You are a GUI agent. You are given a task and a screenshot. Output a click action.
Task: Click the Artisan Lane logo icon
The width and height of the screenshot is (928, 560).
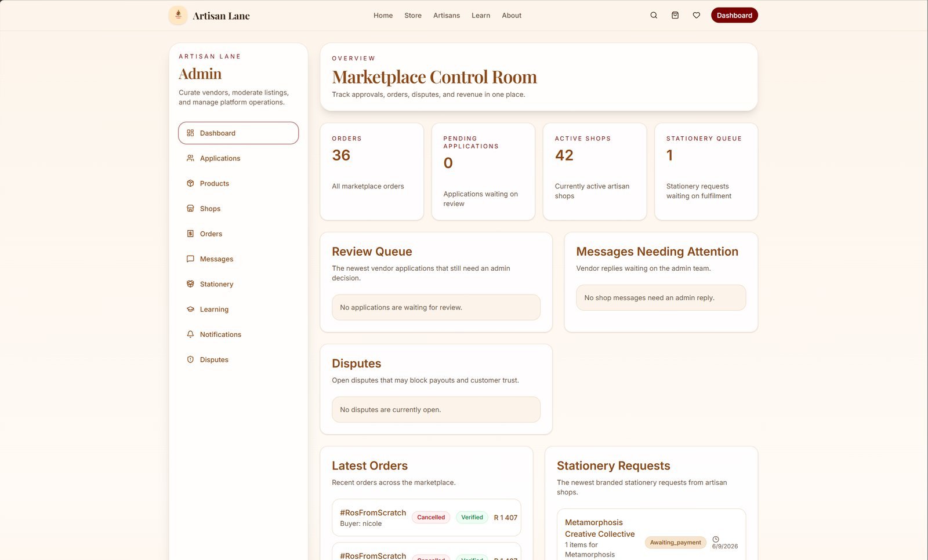click(178, 16)
